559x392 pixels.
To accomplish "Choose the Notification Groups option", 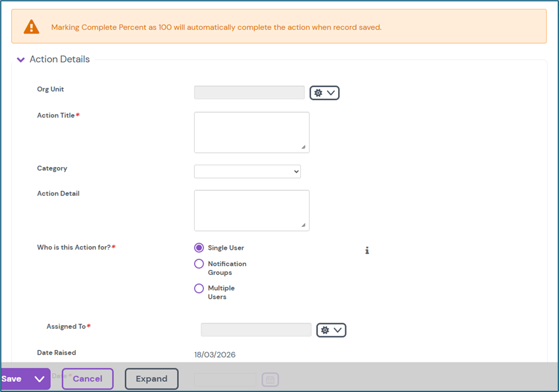I will [x=199, y=264].
